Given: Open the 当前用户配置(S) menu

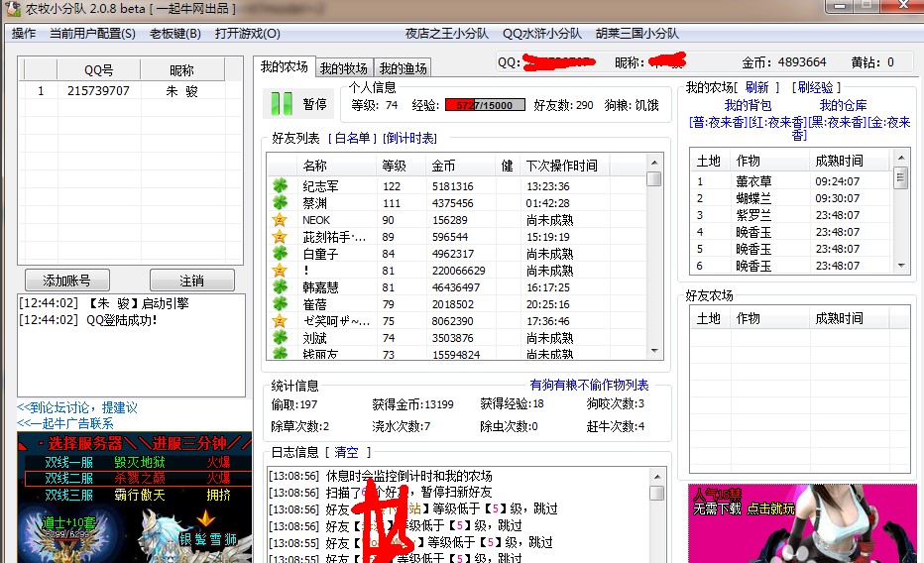Looking at the screenshot, I should click(92, 34).
